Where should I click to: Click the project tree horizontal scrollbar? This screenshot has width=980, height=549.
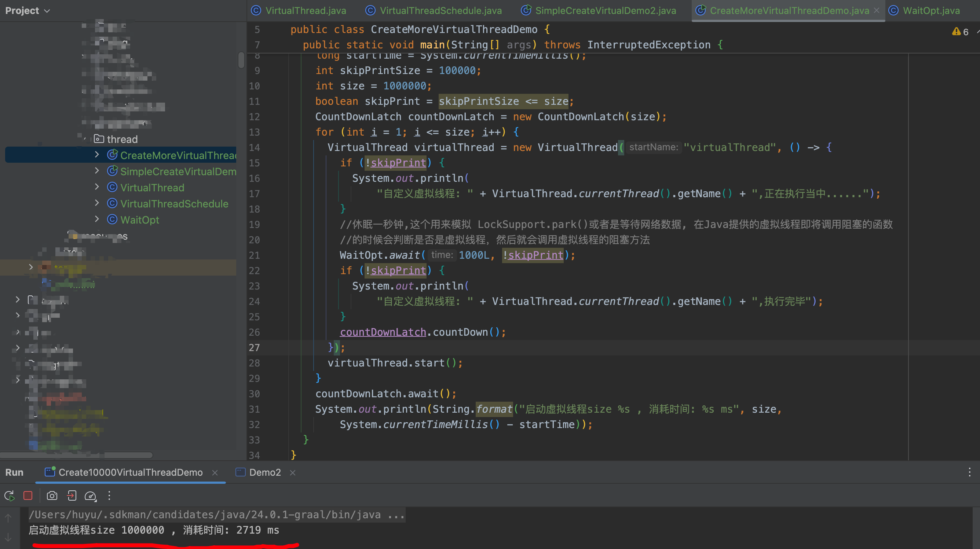76,455
